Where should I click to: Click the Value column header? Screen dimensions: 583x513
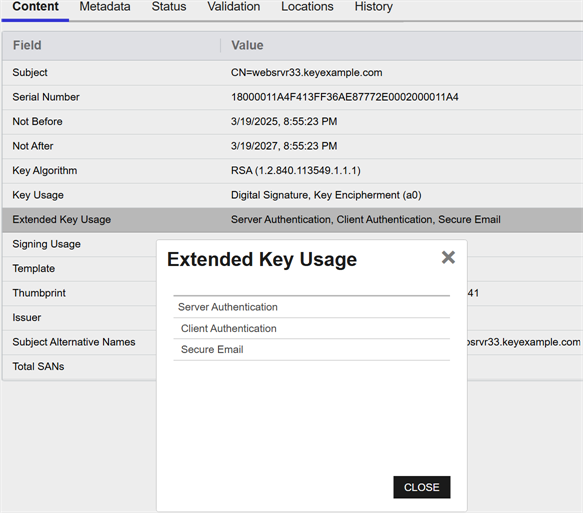coord(247,45)
